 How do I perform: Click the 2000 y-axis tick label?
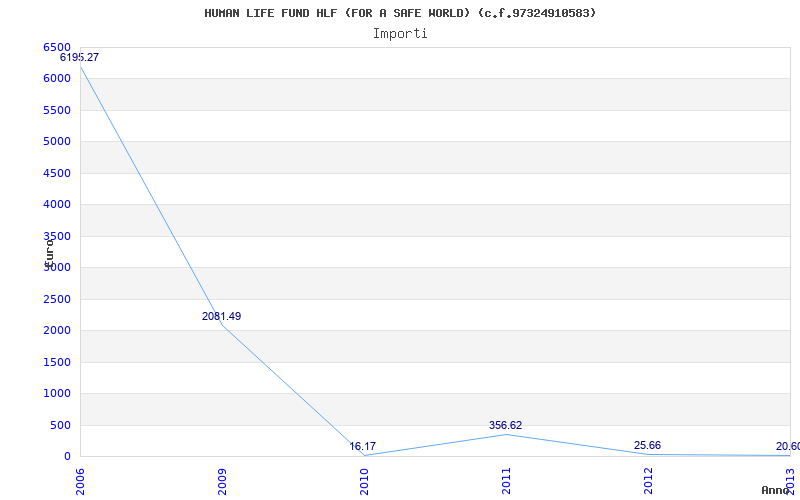[57, 331]
